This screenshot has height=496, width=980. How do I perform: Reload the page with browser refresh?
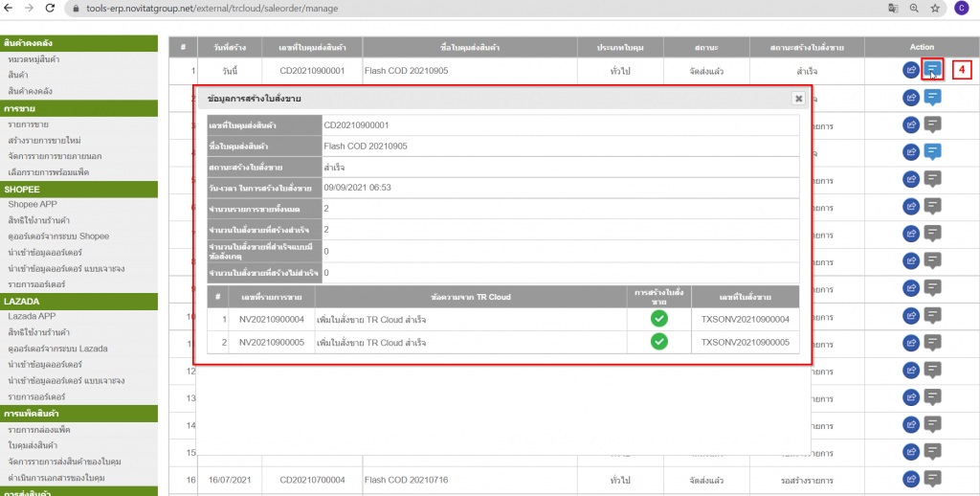(x=54, y=8)
